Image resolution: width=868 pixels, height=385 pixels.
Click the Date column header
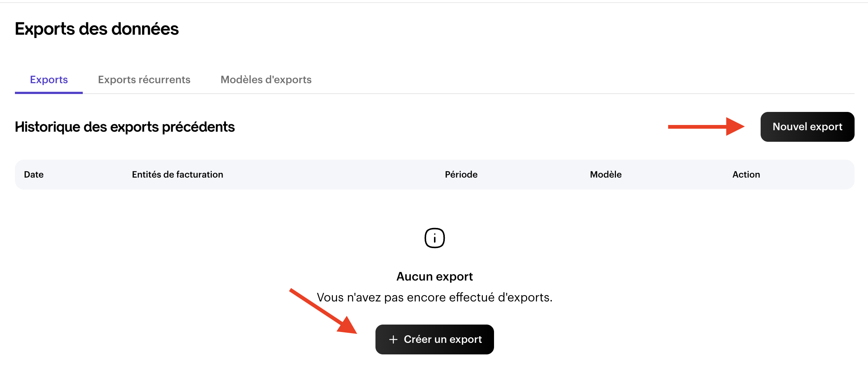pos(34,175)
